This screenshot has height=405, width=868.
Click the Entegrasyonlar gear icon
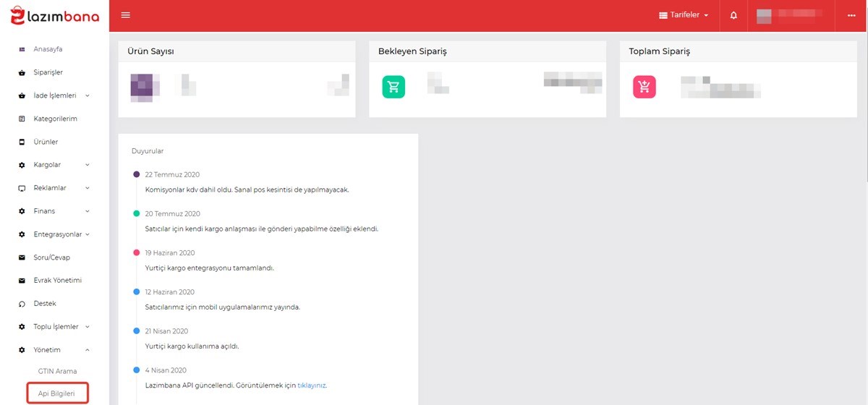pos(22,234)
